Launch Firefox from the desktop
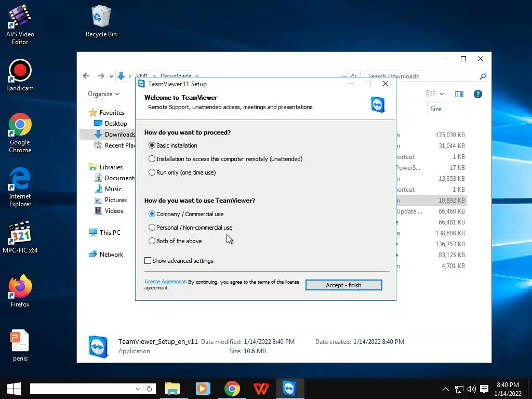 click(x=20, y=291)
